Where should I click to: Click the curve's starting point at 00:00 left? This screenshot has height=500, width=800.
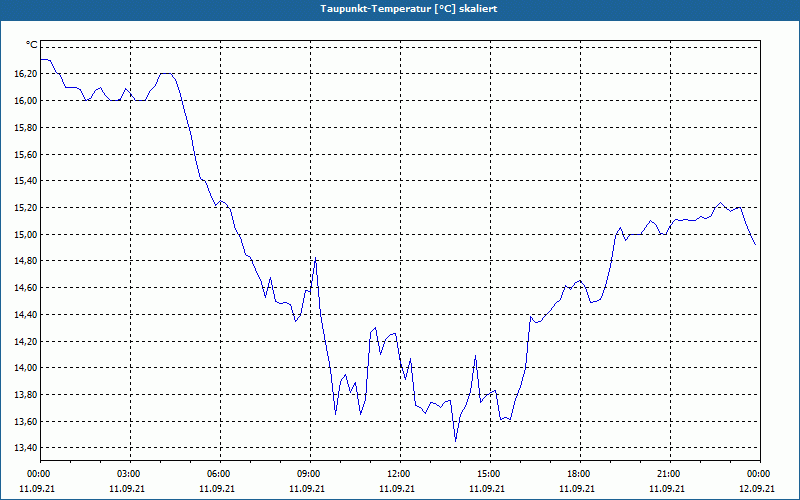tap(41, 60)
